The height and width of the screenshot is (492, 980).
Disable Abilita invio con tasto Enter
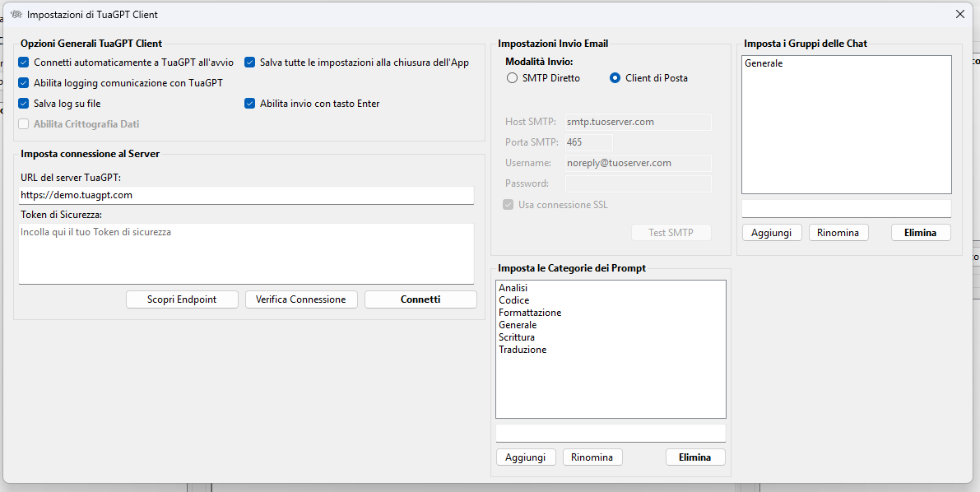pyautogui.click(x=250, y=104)
